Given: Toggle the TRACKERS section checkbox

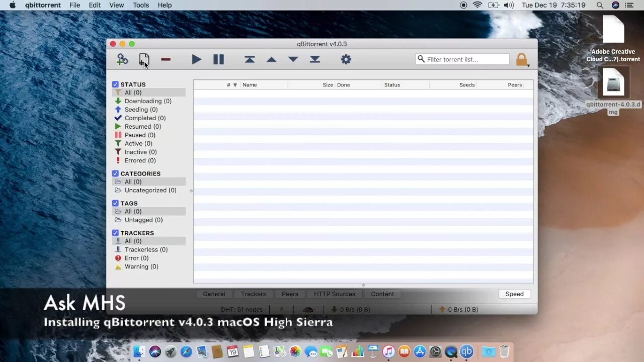Looking at the screenshot, I should [x=115, y=233].
